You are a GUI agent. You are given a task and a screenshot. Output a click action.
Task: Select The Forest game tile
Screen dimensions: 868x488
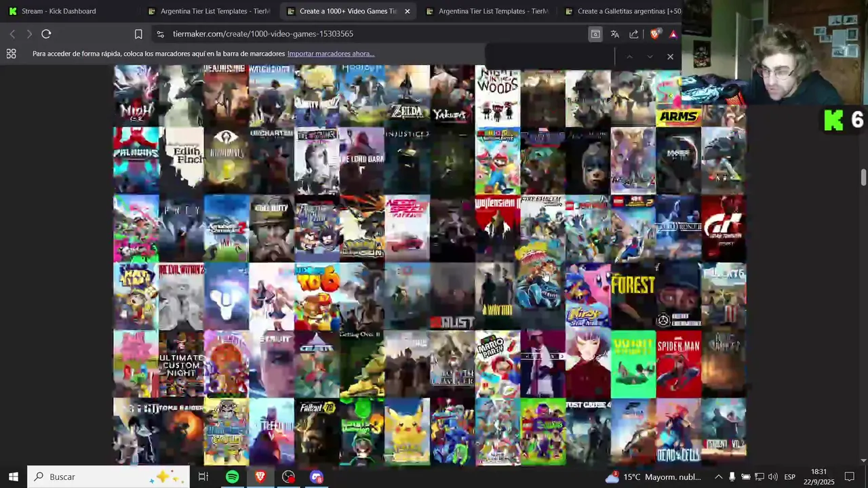(633, 296)
